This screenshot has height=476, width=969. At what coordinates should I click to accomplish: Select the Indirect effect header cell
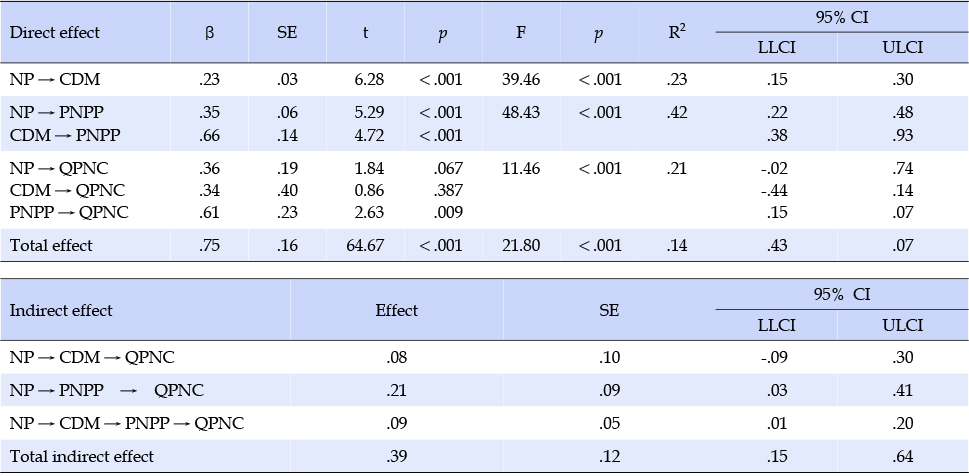(x=61, y=310)
